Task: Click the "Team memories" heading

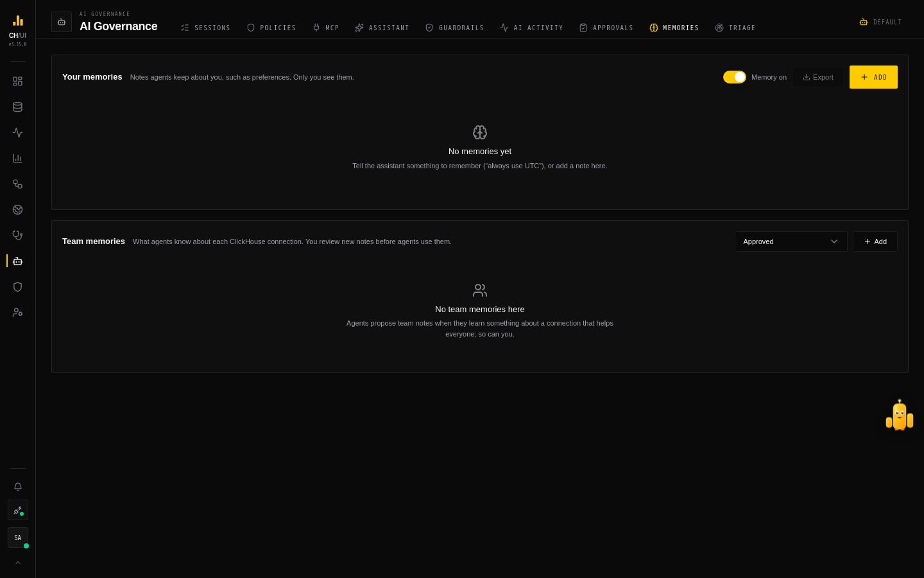Action: click(x=94, y=241)
